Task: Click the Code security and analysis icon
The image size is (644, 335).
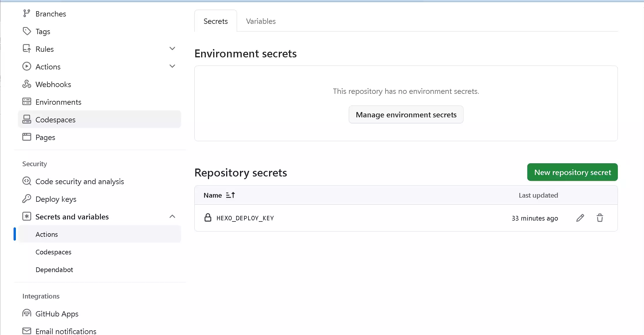Action: coord(26,181)
